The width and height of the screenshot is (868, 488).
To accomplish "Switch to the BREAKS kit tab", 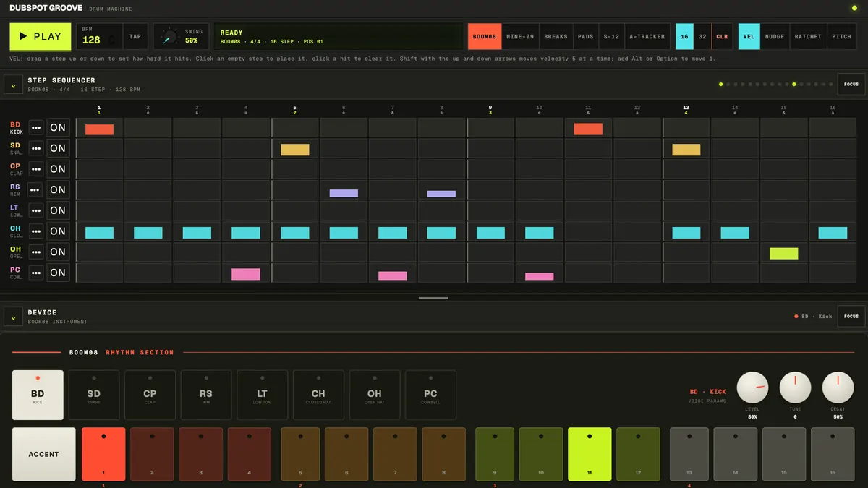I will pyautogui.click(x=556, y=36).
